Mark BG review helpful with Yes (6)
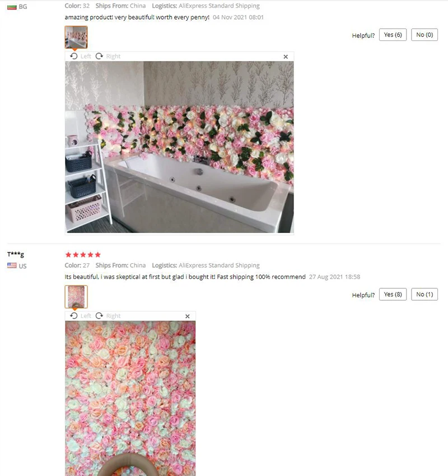Viewport: 448px width, 476px height. point(393,35)
